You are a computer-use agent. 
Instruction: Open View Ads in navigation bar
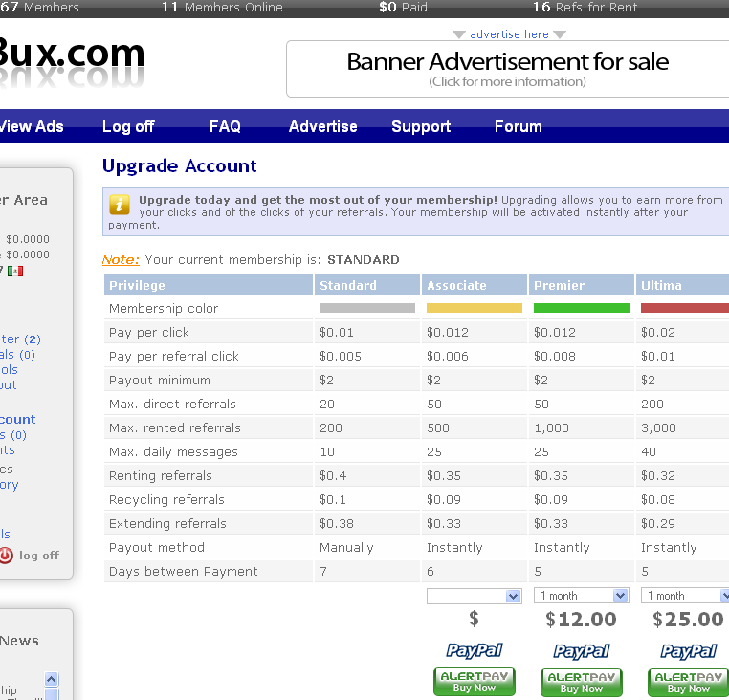(x=32, y=126)
